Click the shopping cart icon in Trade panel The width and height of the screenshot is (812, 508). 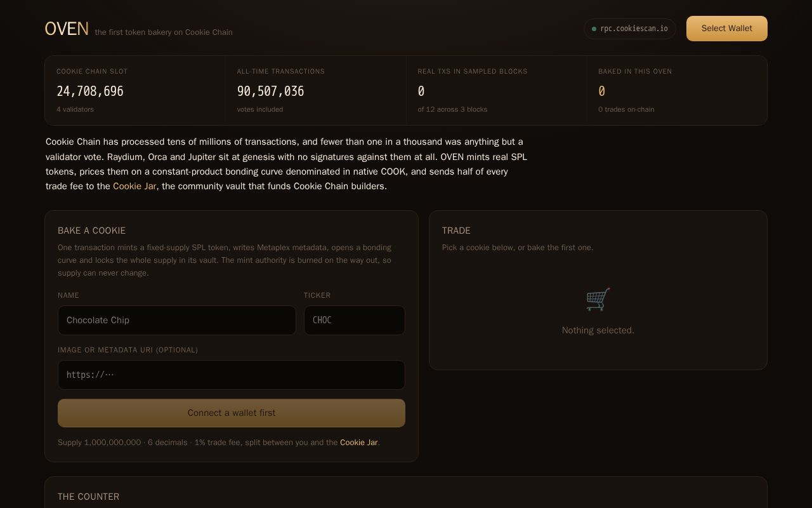598,299
